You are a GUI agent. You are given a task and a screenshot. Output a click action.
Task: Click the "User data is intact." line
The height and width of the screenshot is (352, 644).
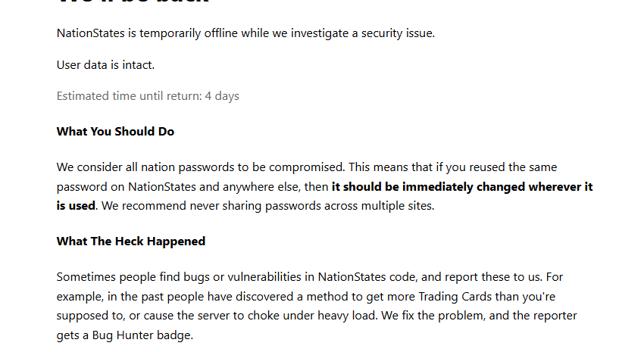(x=105, y=65)
